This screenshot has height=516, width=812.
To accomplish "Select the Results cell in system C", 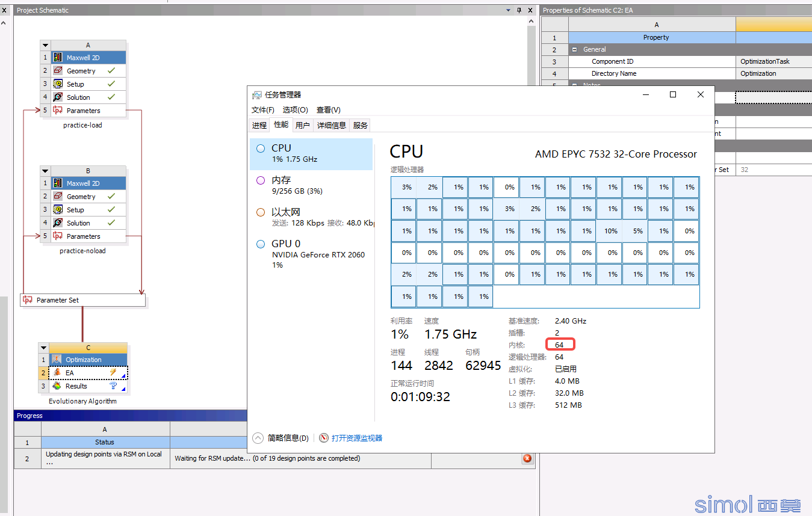I will [88, 386].
